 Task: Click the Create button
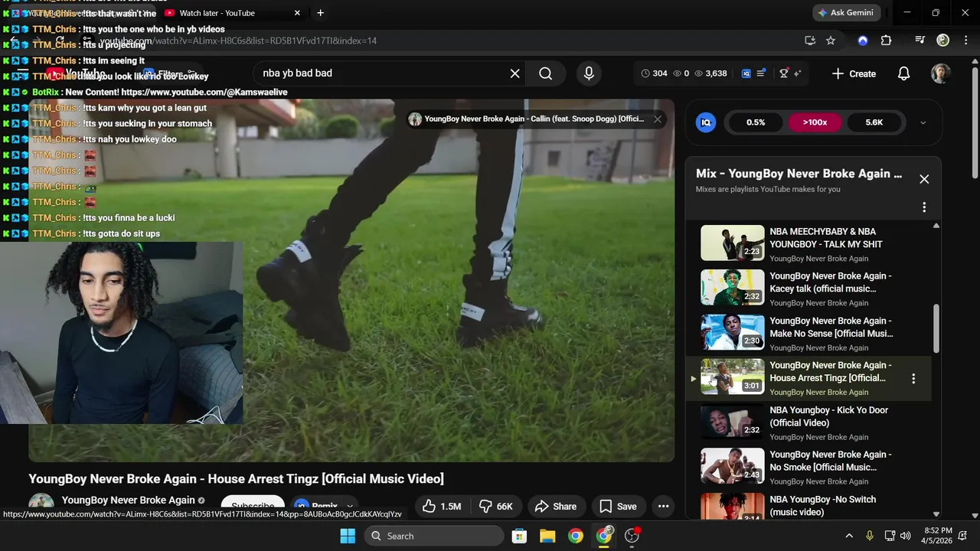[x=854, y=73]
